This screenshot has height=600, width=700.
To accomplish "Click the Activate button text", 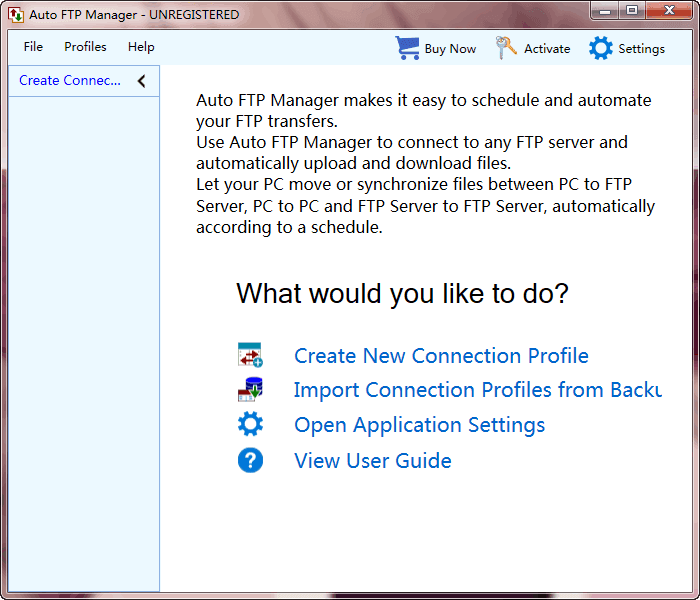I will click(547, 49).
